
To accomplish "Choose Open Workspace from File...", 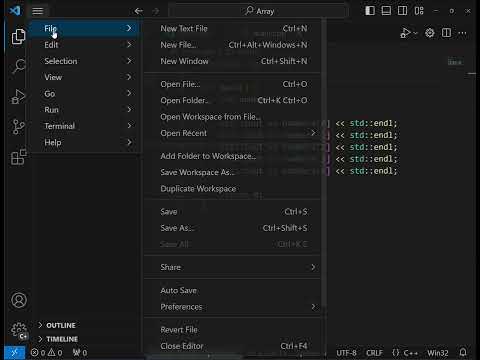I will (x=233, y=117).
